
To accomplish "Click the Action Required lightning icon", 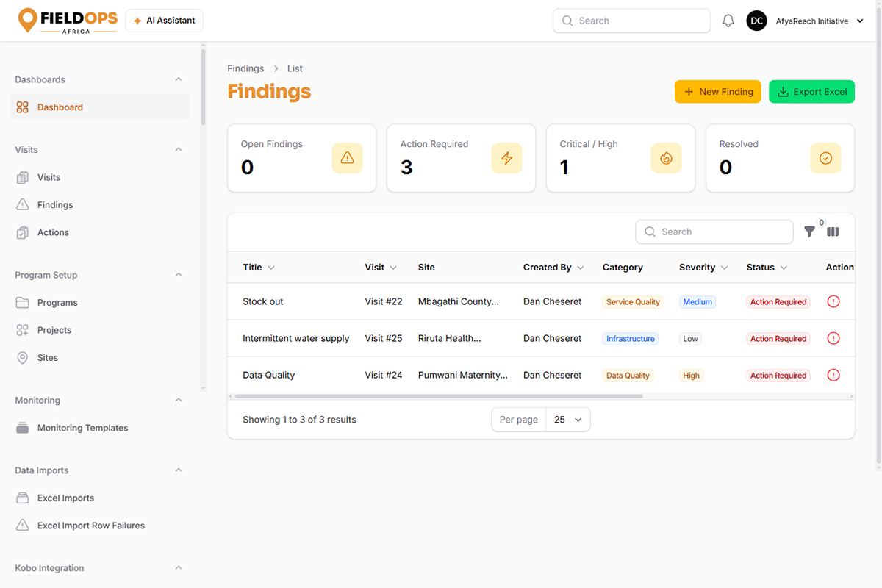I will pyautogui.click(x=507, y=158).
